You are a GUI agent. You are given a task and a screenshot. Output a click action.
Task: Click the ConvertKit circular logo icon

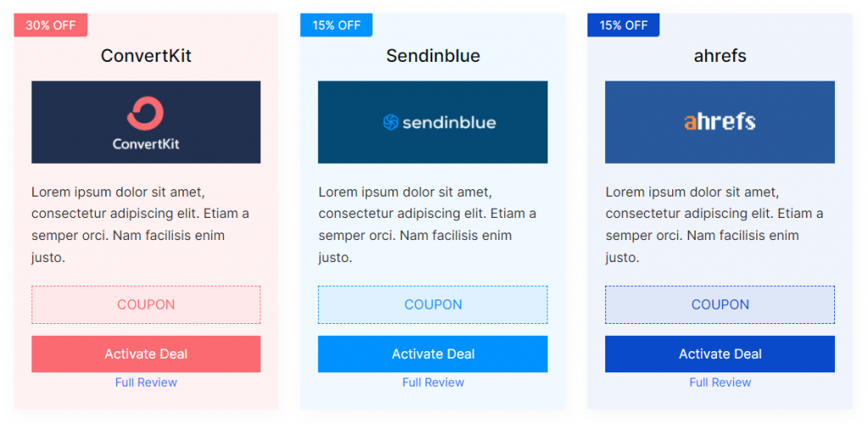tap(146, 114)
